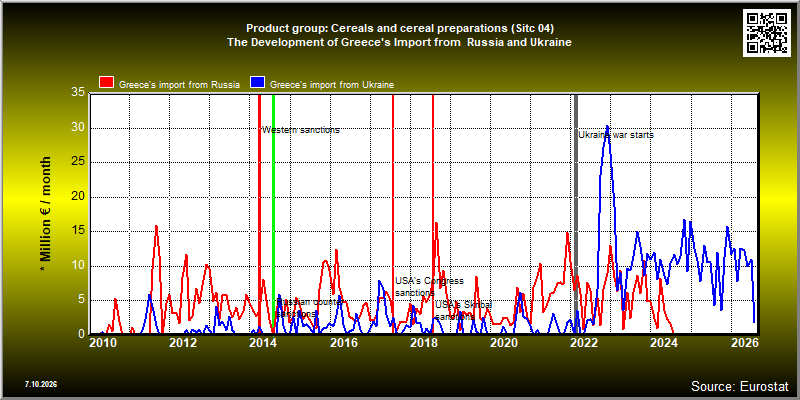This screenshot has width=800, height=400.
Task: Click the red Russia peak in 2011
Action: pos(156,226)
